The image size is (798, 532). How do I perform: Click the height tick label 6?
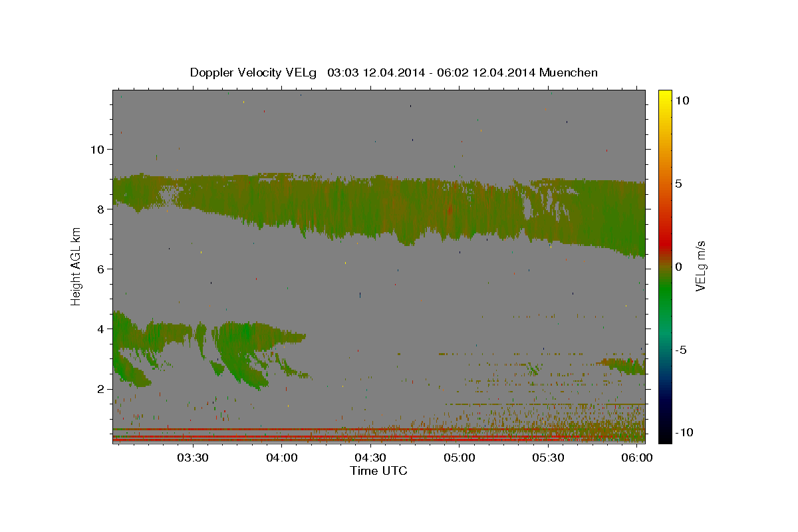(101, 269)
